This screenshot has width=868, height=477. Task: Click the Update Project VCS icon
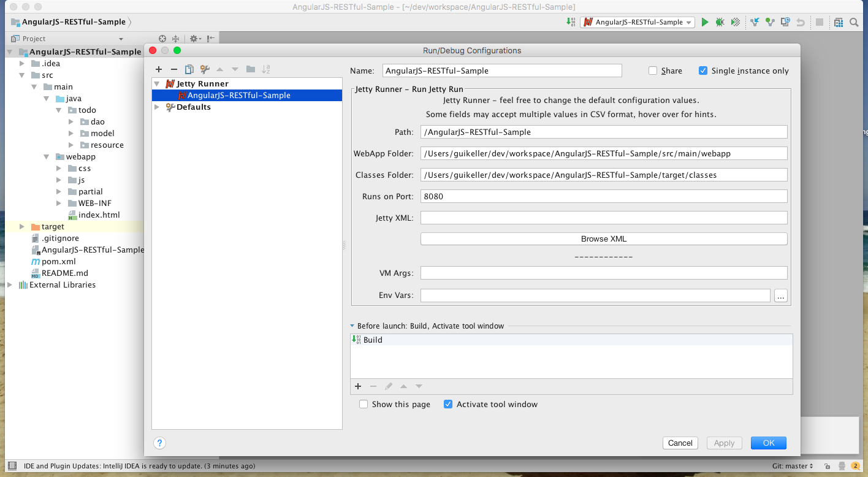[x=755, y=22]
